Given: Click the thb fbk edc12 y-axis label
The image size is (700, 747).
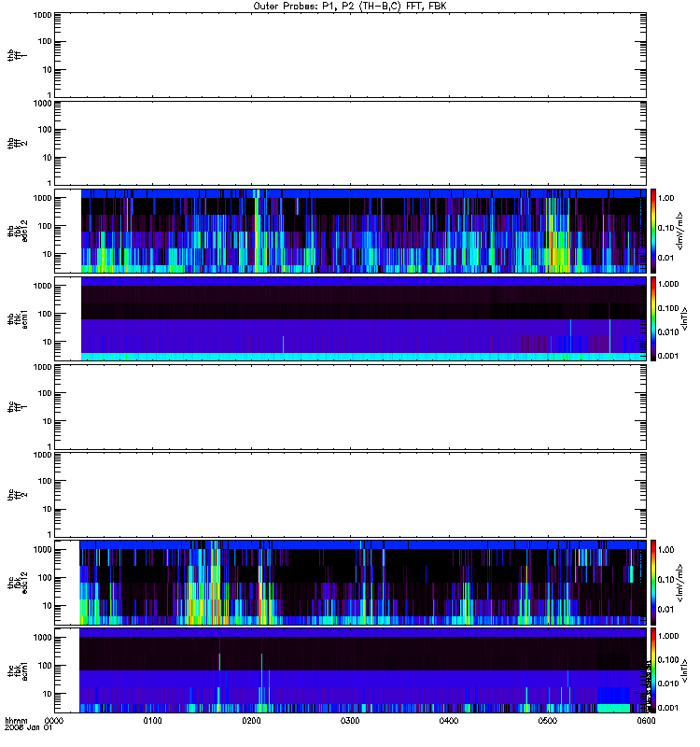Looking at the screenshot, I should click(18, 231).
